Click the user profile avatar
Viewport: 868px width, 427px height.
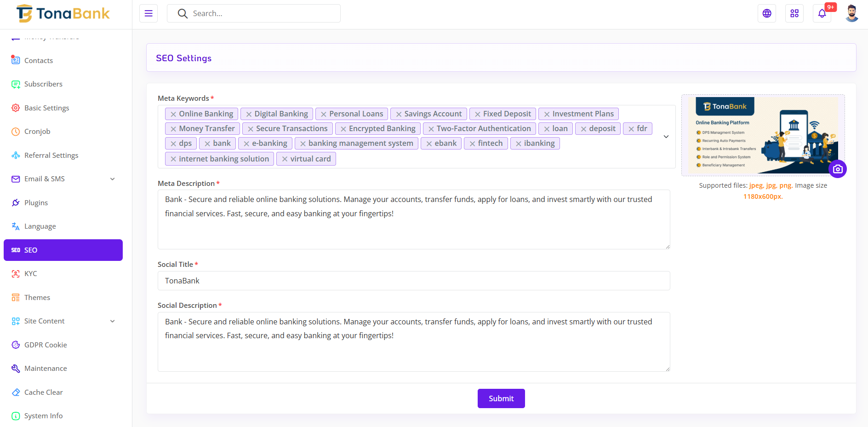[x=851, y=13]
